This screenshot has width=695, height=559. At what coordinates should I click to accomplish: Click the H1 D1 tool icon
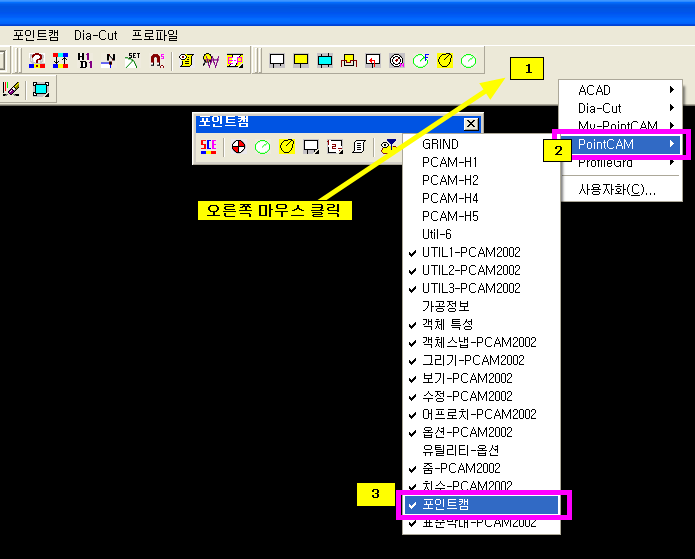pyautogui.click(x=84, y=60)
